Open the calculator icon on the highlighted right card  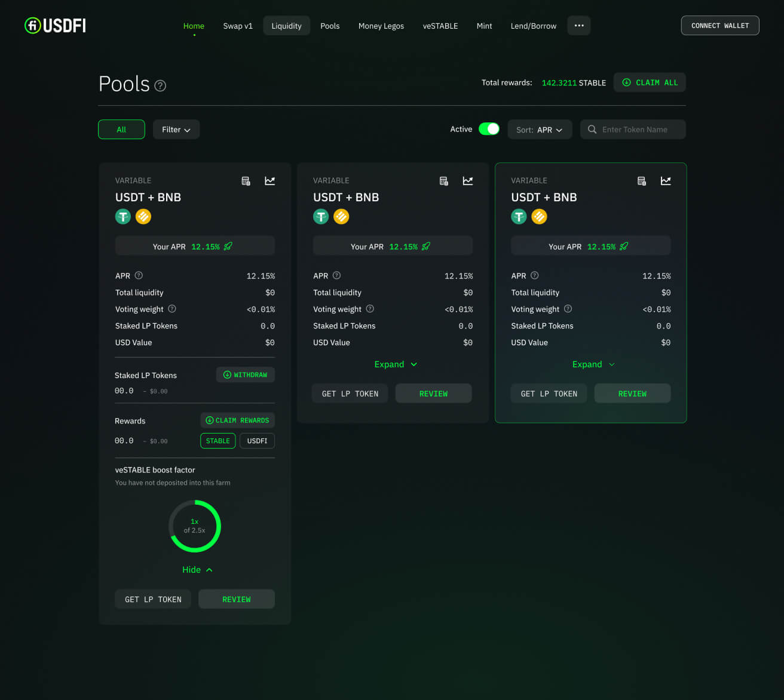[x=642, y=181]
